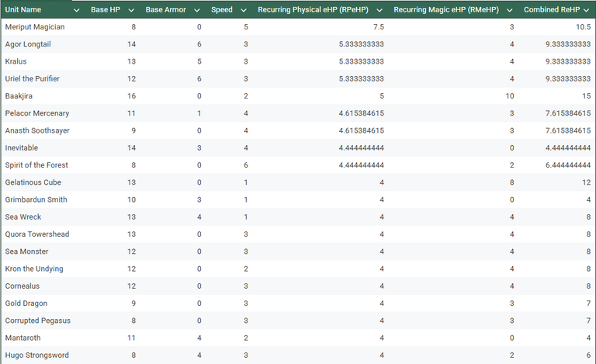Select the Base Armor header text
This screenshot has width=596, height=364.
166,10
